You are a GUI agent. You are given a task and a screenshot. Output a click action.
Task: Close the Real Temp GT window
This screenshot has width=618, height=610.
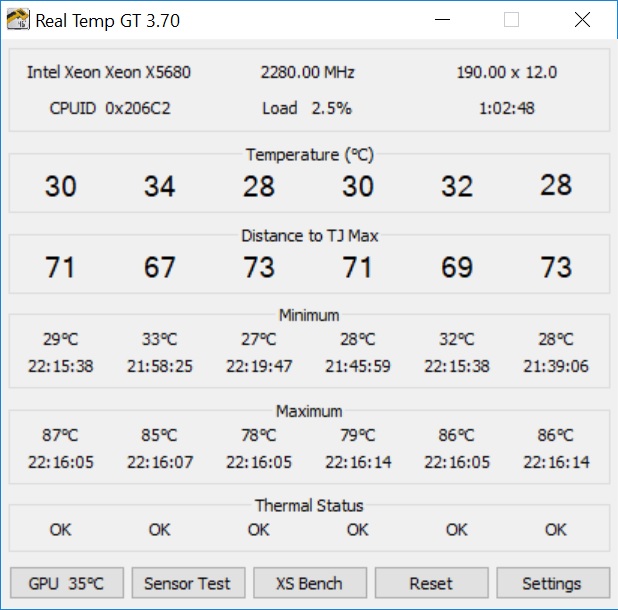[x=582, y=20]
